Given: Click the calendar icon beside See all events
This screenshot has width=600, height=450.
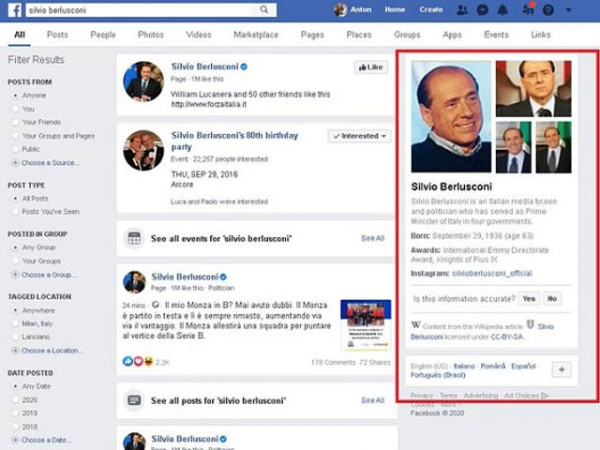Looking at the screenshot, I should click(134, 238).
